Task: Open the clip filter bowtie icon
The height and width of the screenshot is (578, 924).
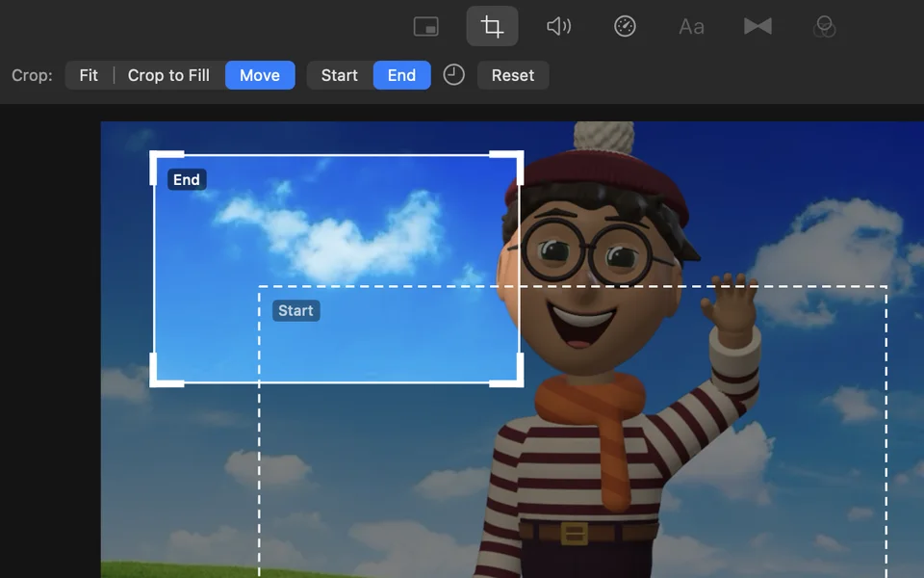Action: [757, 26]
